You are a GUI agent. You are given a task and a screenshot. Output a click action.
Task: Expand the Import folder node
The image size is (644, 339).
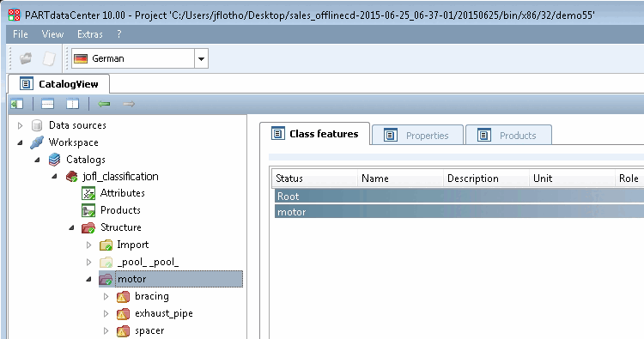tap(88, 245)
